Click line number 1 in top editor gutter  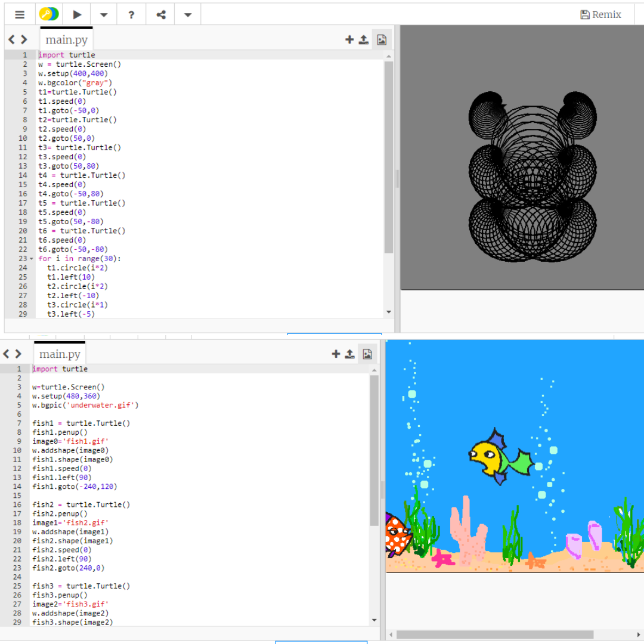[x=24, y=55]
